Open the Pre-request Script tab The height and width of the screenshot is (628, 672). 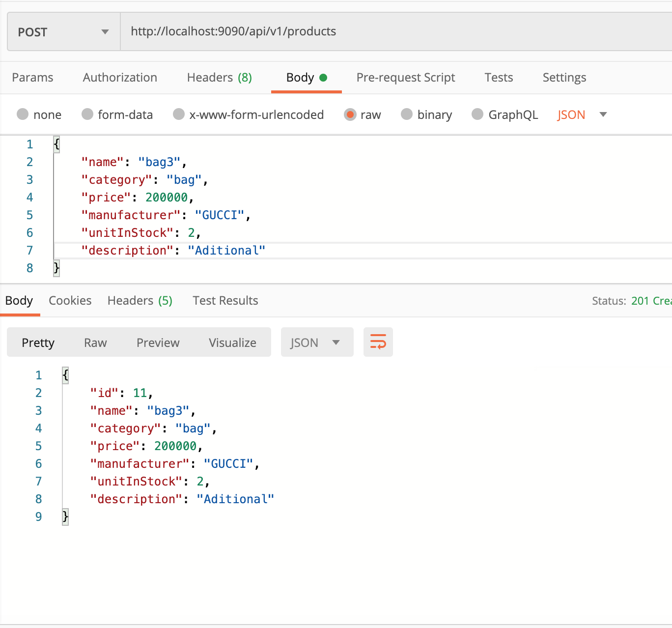[406, 78]
